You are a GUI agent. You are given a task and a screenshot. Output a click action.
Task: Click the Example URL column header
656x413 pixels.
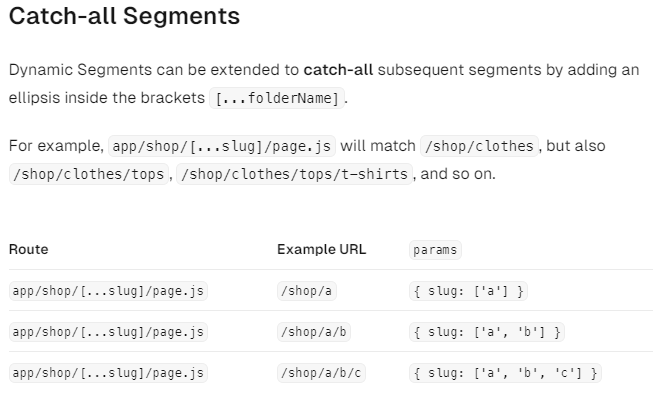(x=321, y=249)
